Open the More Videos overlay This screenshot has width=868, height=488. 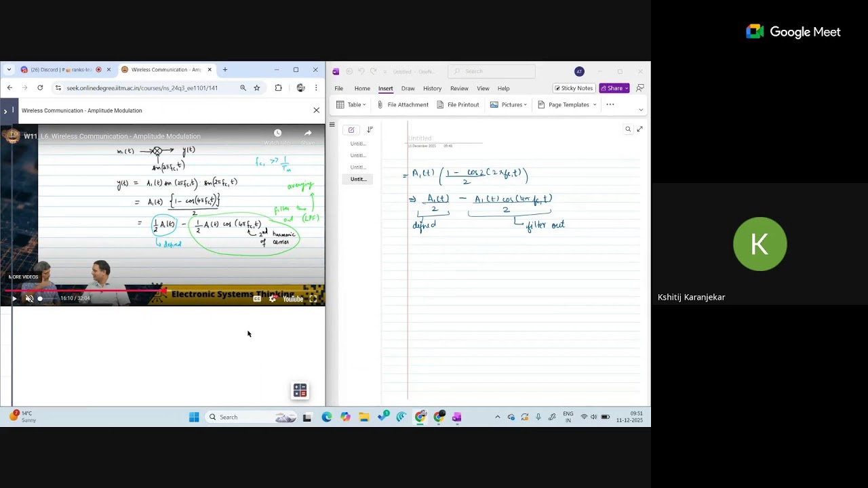point(23,277)
